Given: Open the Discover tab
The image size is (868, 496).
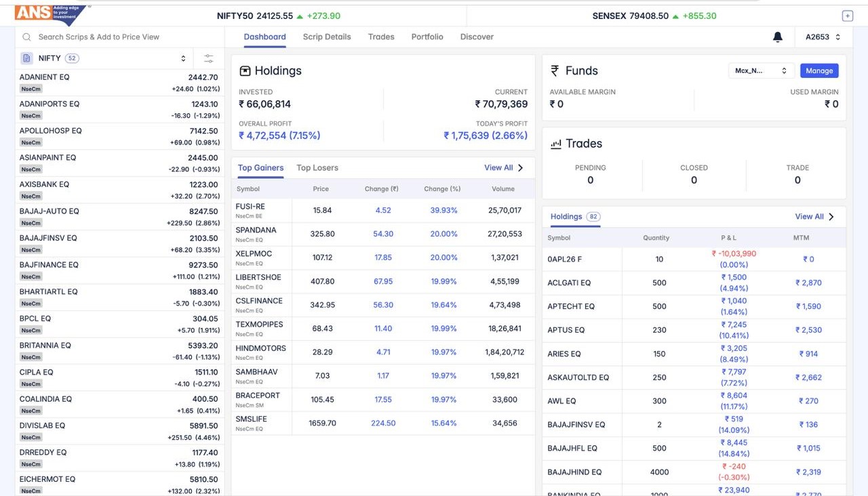Looking at the screenshot, I should (x=477, y=37).
